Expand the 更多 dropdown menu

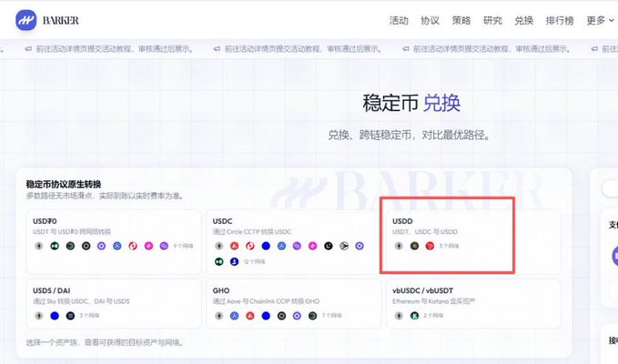tap(601, 21)
